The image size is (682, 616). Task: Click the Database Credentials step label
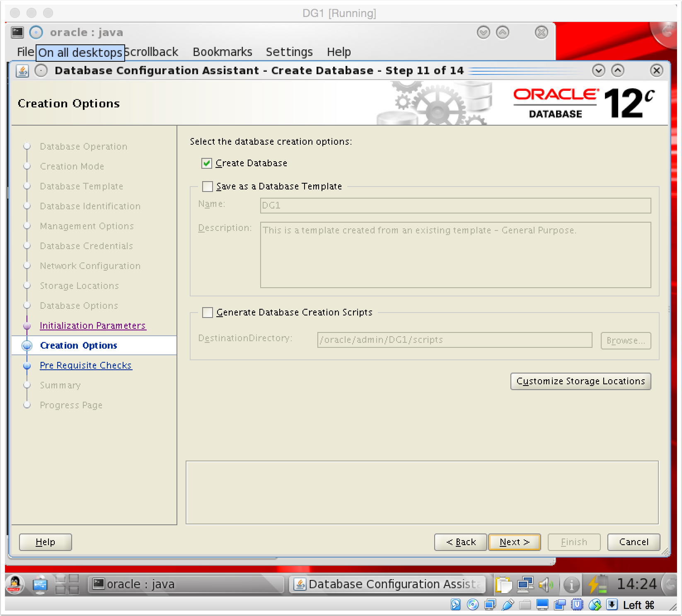87,246
